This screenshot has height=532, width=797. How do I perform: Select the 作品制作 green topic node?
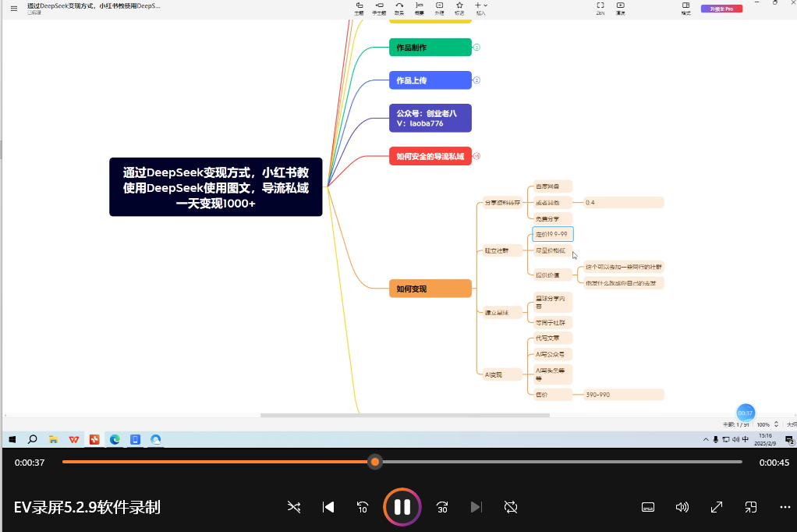tap(430, 48)
